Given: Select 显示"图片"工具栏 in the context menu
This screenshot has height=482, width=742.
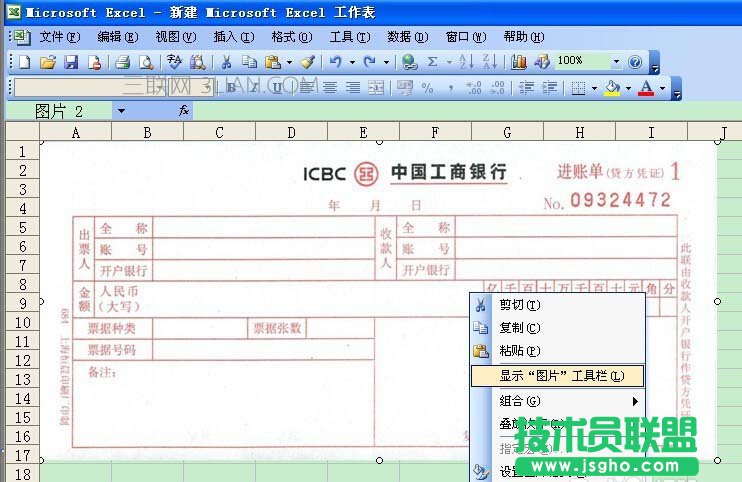Looking at the screenshot, I should (557, 376).
